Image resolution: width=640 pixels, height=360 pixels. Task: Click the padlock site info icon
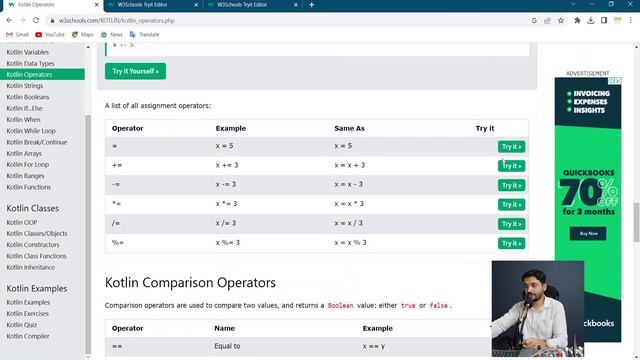pos(52,20)
